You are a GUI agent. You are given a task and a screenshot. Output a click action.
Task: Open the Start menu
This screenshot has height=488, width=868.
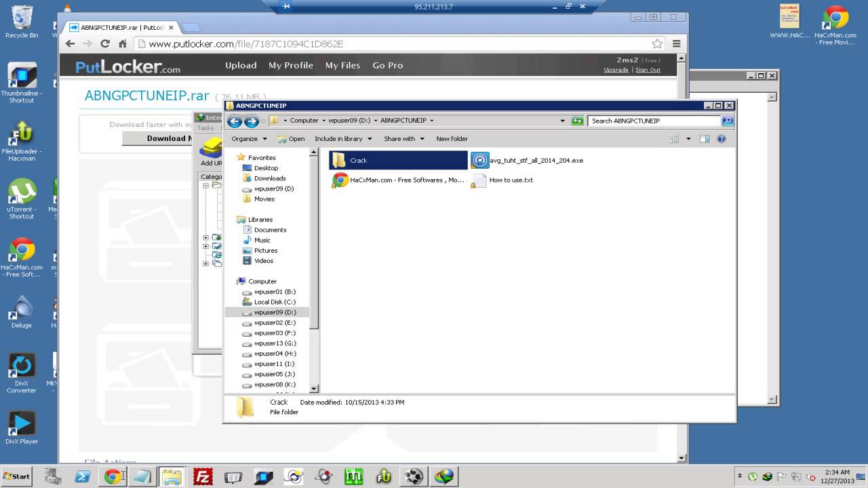16,476
